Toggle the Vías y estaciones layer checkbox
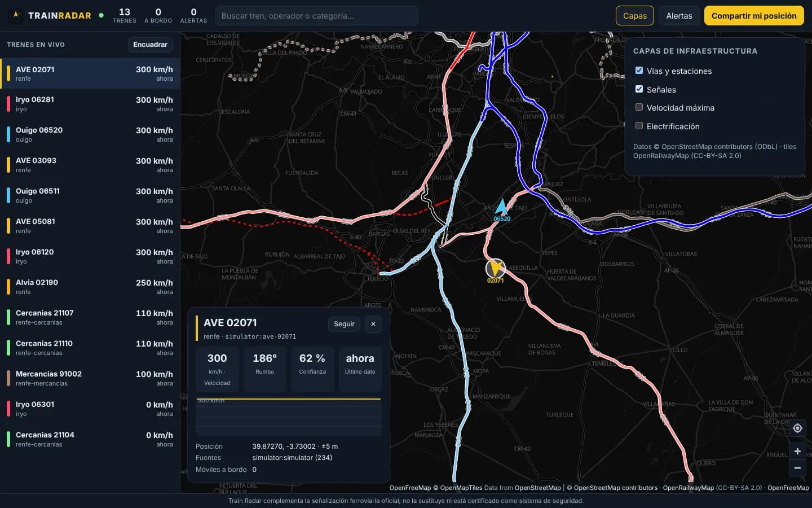 [639, 71]
